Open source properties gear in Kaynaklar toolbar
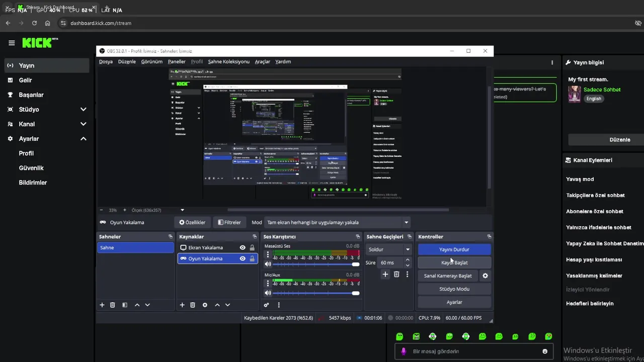 pyautogui.click(x=205, y=305)
